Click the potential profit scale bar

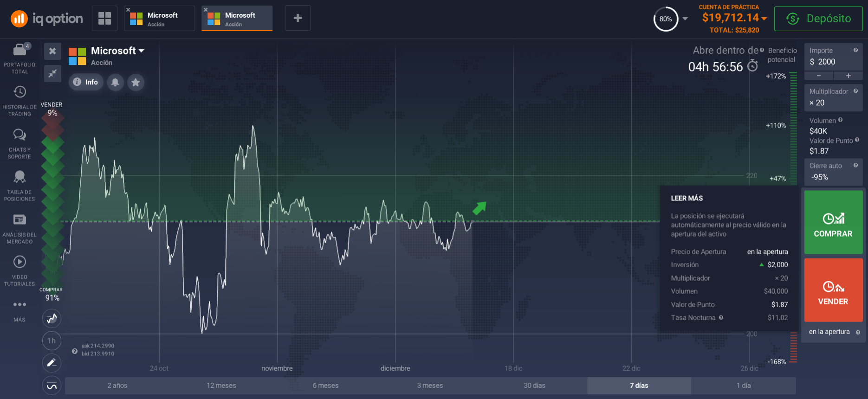(x=793, y=217)
